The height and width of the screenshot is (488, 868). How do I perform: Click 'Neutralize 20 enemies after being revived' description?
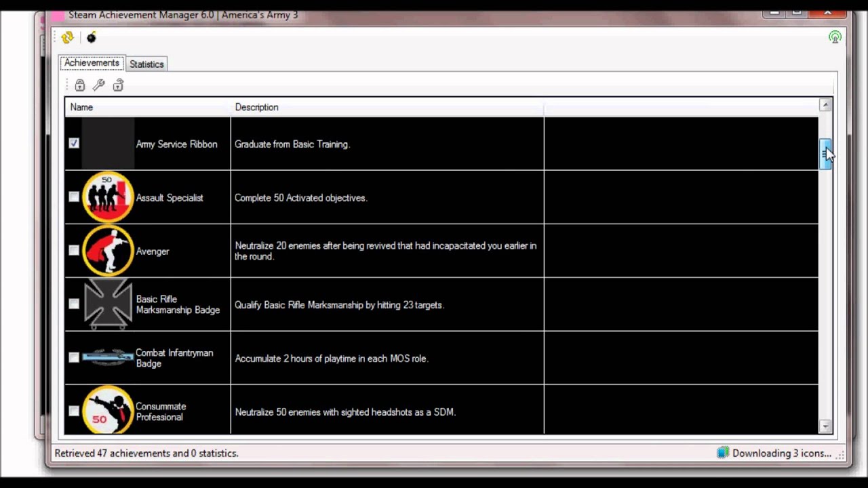386,251
